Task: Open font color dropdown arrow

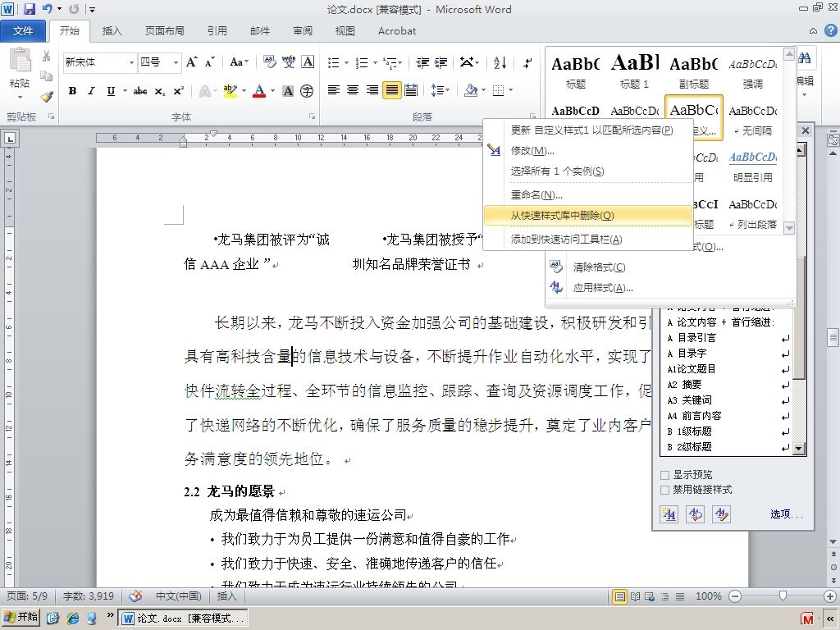Action: 272,91
